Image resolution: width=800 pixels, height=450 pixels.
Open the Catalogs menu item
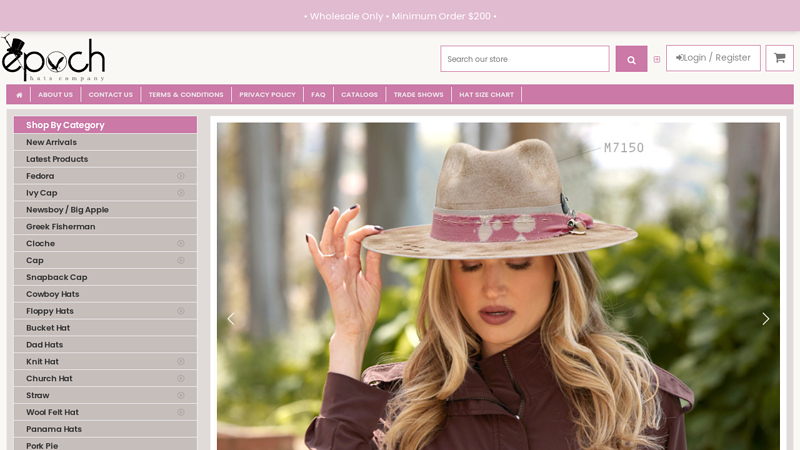(x=359, y=95)
